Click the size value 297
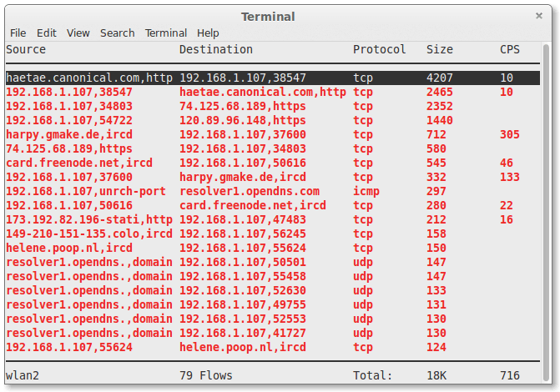This screenshot has height=392, width=560. [436, 191]
